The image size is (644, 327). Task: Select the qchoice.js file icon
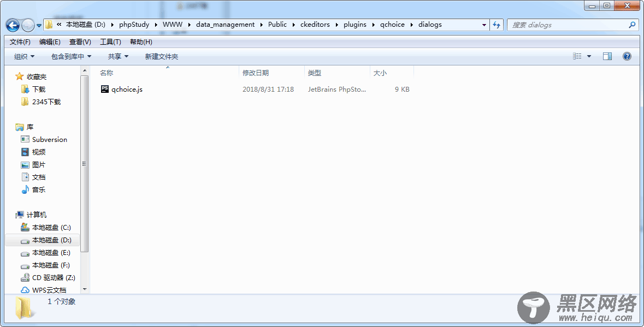105,89
